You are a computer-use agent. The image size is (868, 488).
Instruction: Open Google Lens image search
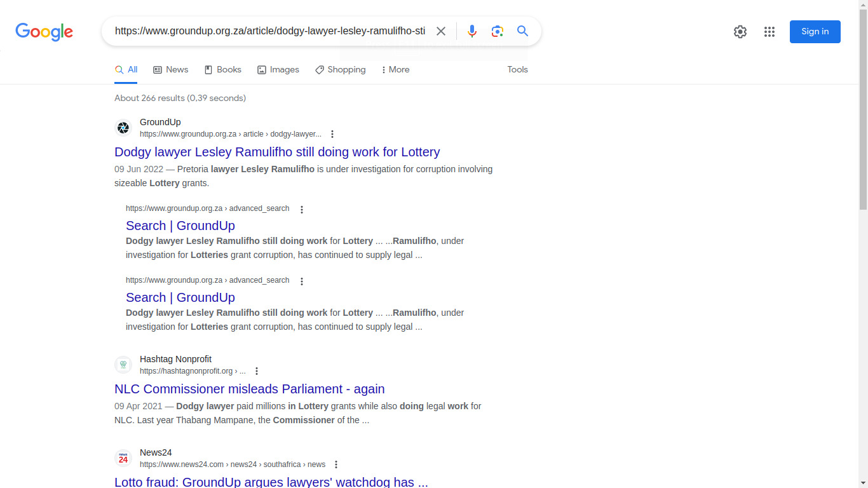(x=497, y=31)
